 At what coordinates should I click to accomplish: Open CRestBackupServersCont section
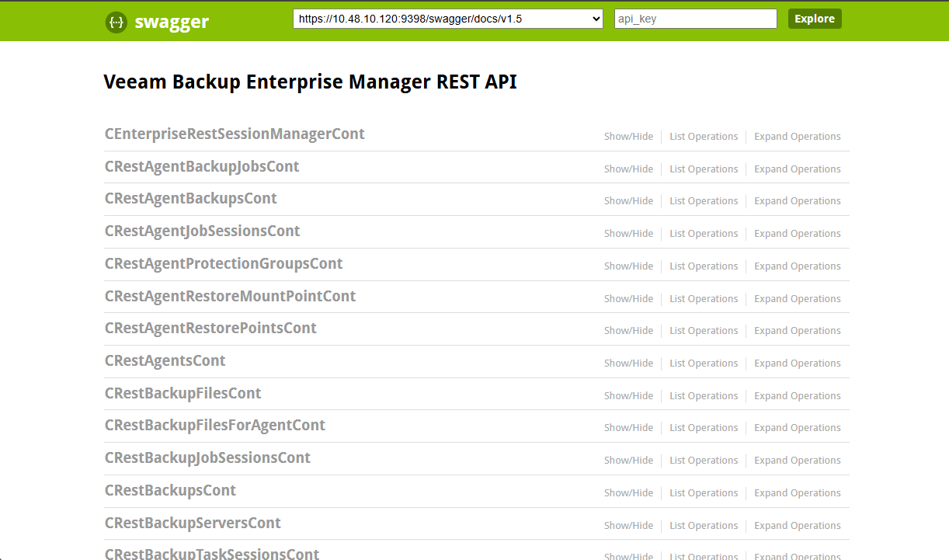coord(193,523)
